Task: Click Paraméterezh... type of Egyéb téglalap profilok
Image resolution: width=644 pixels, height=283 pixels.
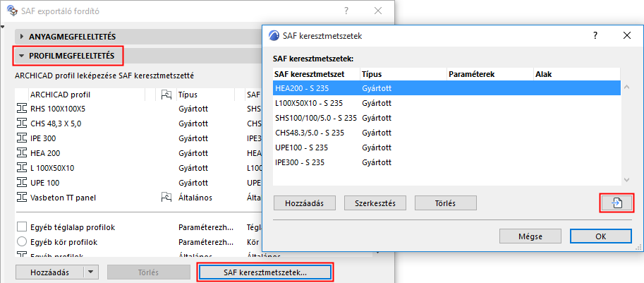Action: click(206, 227)
